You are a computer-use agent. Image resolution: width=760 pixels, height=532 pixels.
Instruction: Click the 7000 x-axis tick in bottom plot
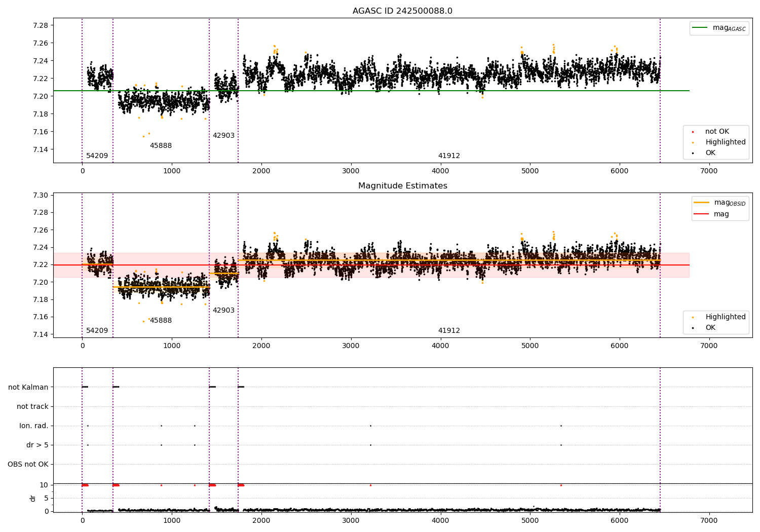tap(709, 520)
